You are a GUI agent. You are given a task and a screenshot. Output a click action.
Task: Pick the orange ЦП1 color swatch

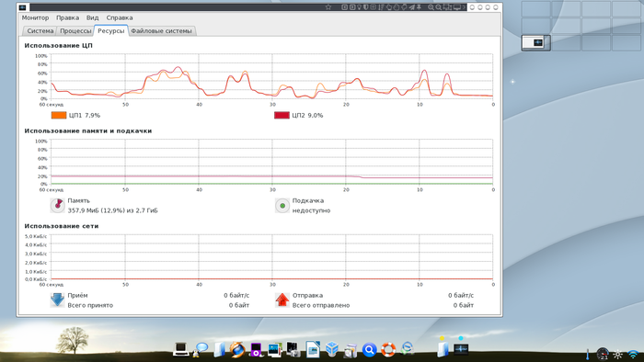(59, 115)
